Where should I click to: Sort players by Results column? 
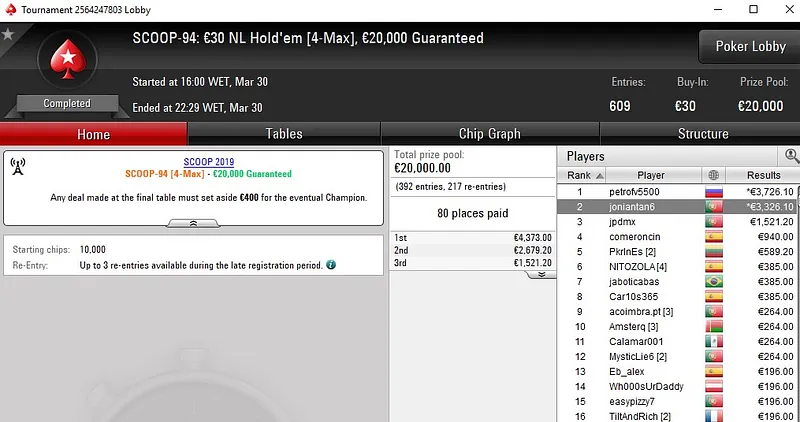pos(757,175)
